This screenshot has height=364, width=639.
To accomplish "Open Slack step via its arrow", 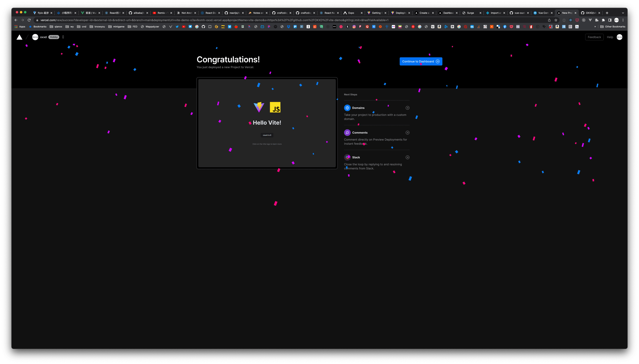I will click(x=407, y=157).
